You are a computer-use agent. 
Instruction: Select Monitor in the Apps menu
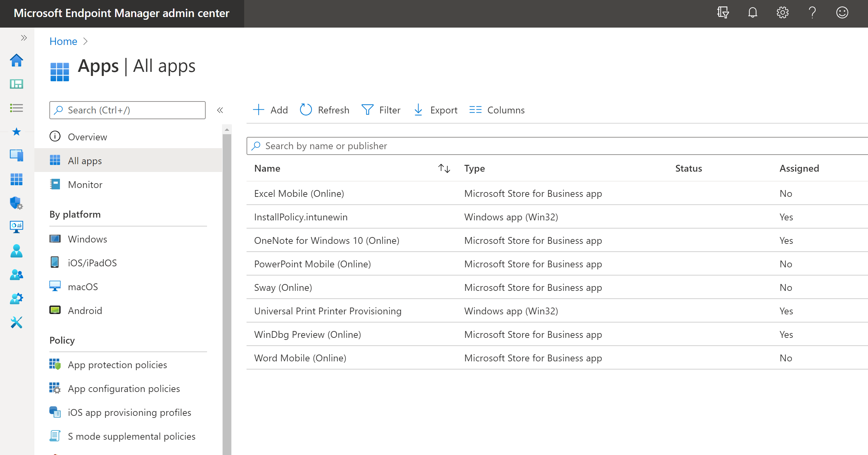(85, 184)
